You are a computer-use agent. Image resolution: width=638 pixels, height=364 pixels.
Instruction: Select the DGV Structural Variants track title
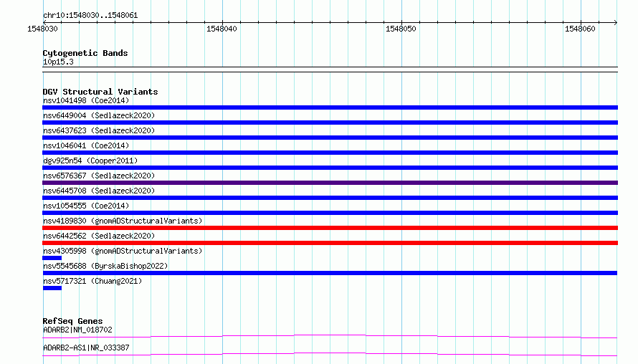click(100, 92)
